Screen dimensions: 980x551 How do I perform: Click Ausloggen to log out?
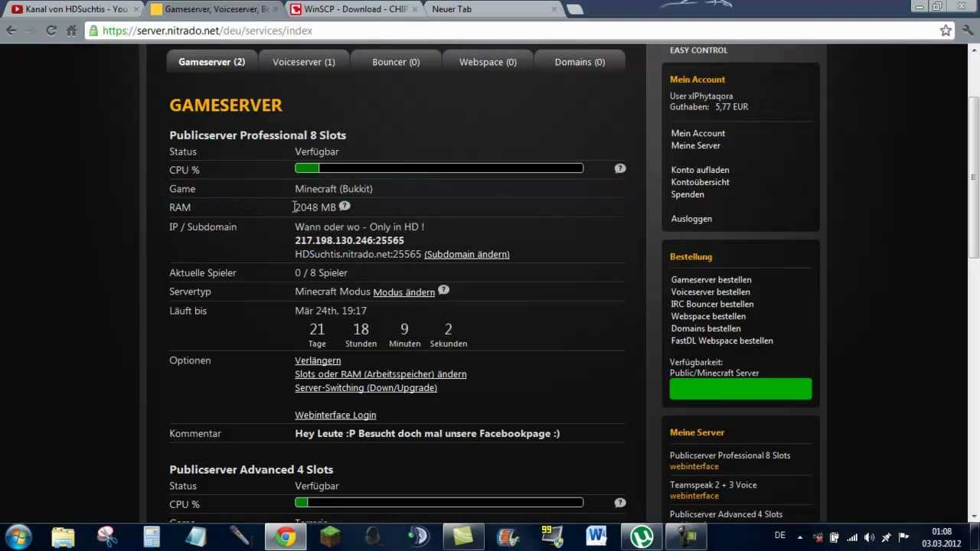[691, 219]
